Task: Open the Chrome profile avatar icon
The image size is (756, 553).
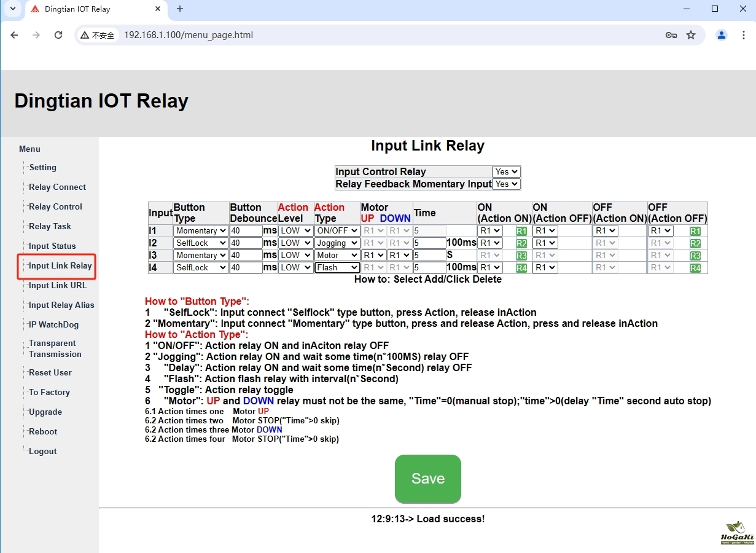Action: pos(722,35)
